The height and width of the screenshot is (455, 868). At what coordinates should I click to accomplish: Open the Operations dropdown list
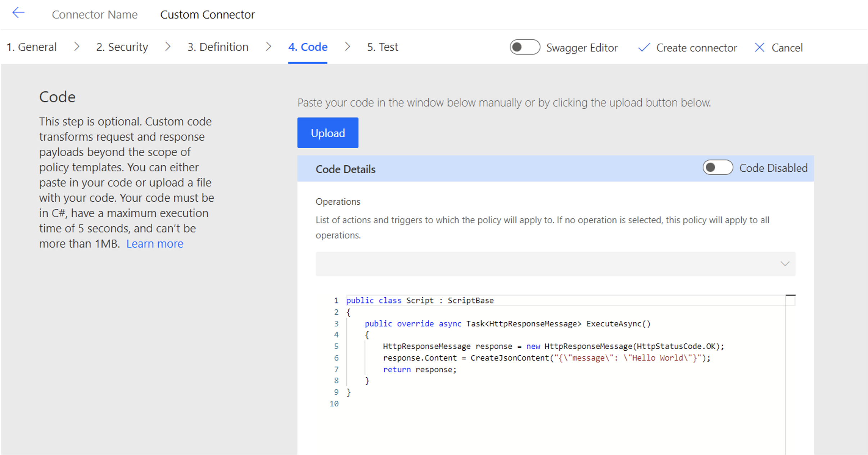555,264
